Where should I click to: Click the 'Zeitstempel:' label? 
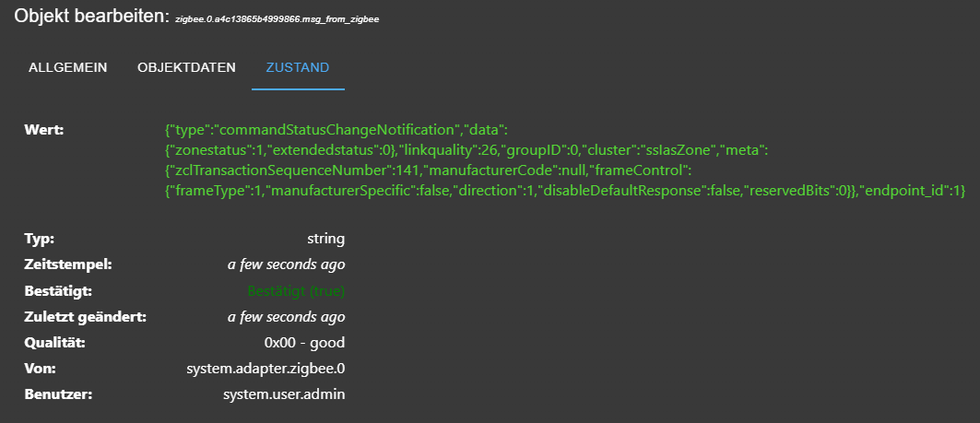67,264
